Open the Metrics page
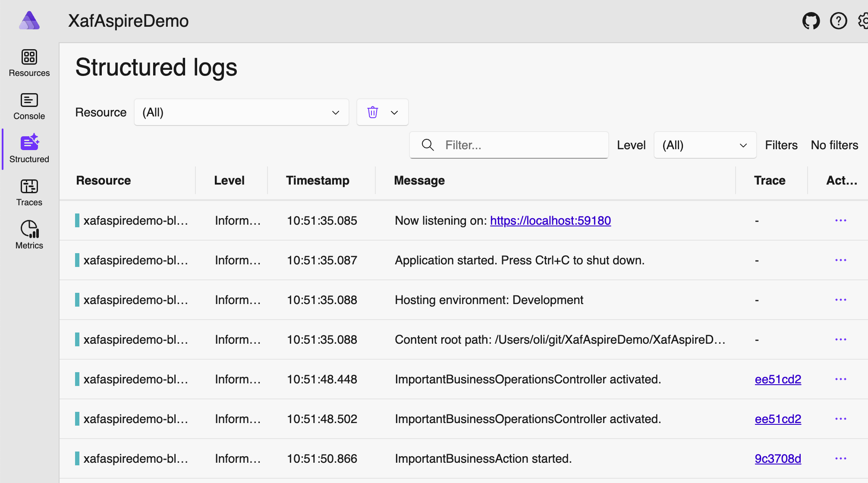This screenshot has height=483, width=868. (x=29, y=235)
